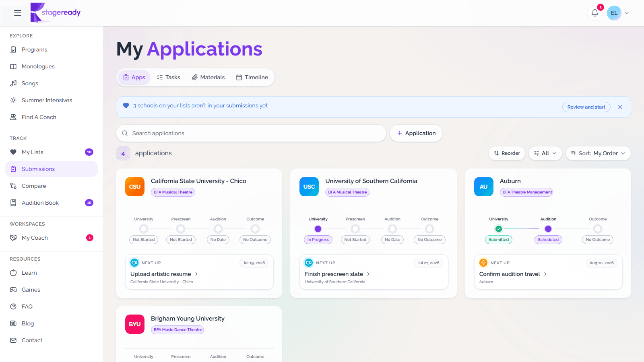644x362 pixels.
Task: Click BFA Music Dance Theatre tag
Action: (x=178, y=330)
